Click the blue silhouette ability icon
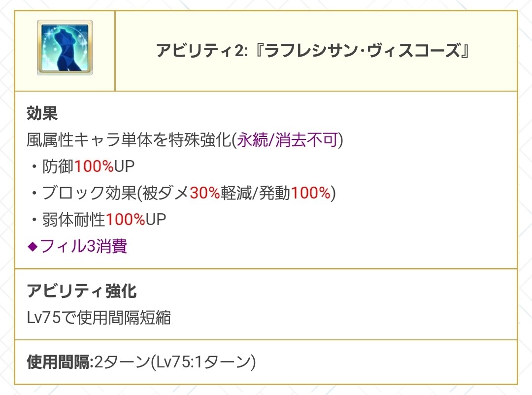This screenshot has width=532, height=395. pyautogui.click(x=65, y=48)
